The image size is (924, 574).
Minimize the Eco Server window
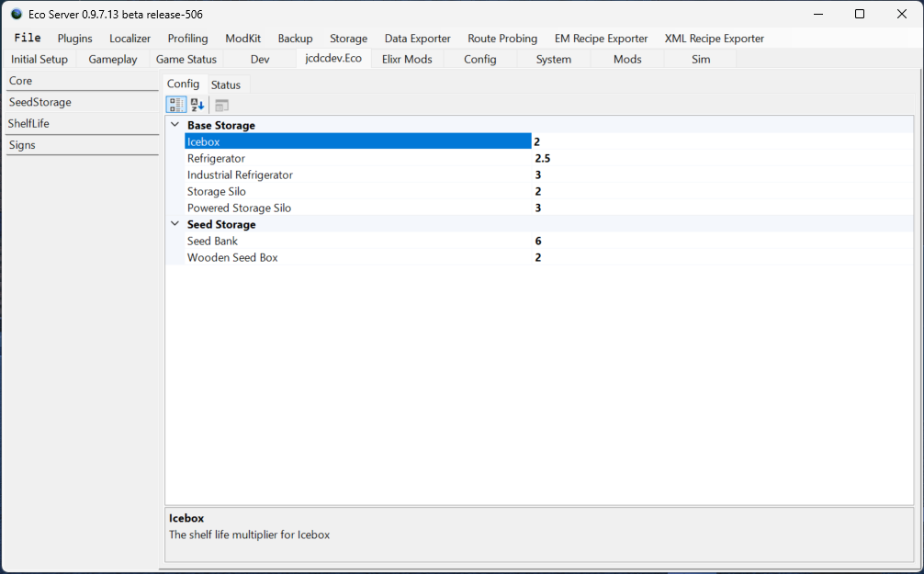(x=818, y=14)
